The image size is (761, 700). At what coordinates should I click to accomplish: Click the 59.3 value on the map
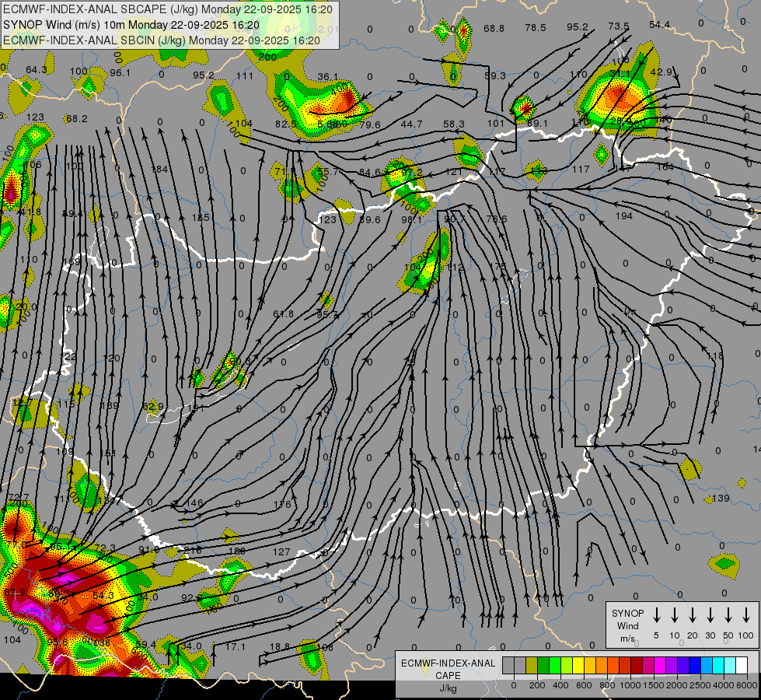point(494,75)
